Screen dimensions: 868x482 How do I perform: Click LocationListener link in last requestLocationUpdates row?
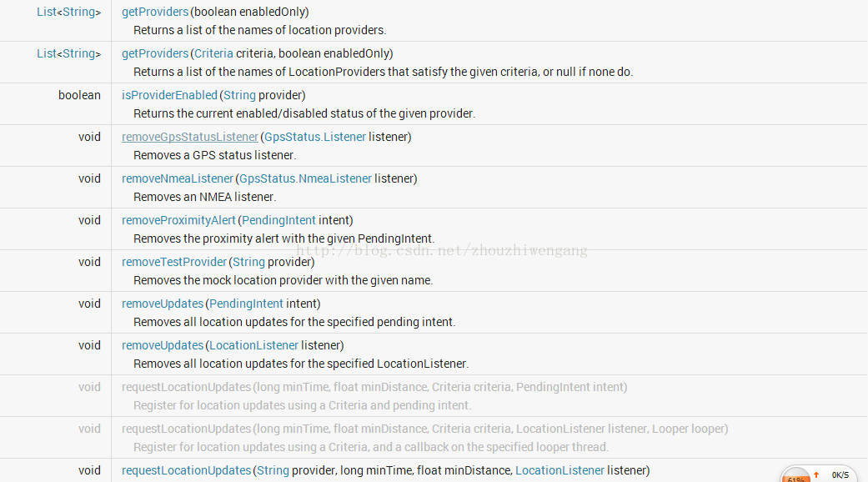pos(559,470)
